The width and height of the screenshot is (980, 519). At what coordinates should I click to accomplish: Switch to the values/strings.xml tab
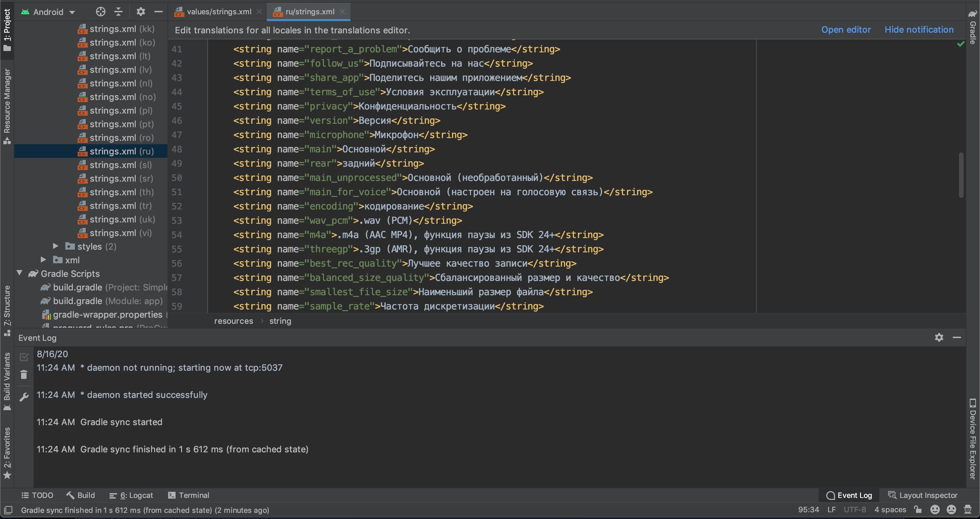coord(219,12)
